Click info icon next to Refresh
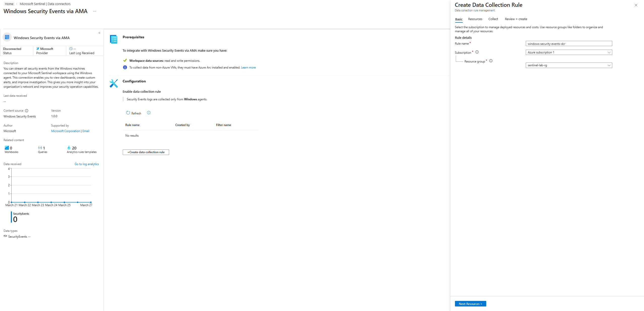This screenshot has height=311, width=644. [x=149, y=113]
